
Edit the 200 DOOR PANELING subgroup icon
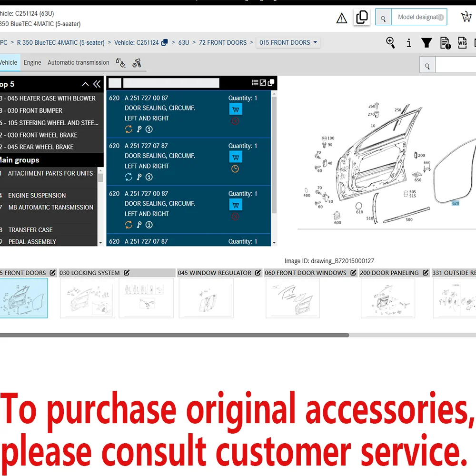click(426, 273)
